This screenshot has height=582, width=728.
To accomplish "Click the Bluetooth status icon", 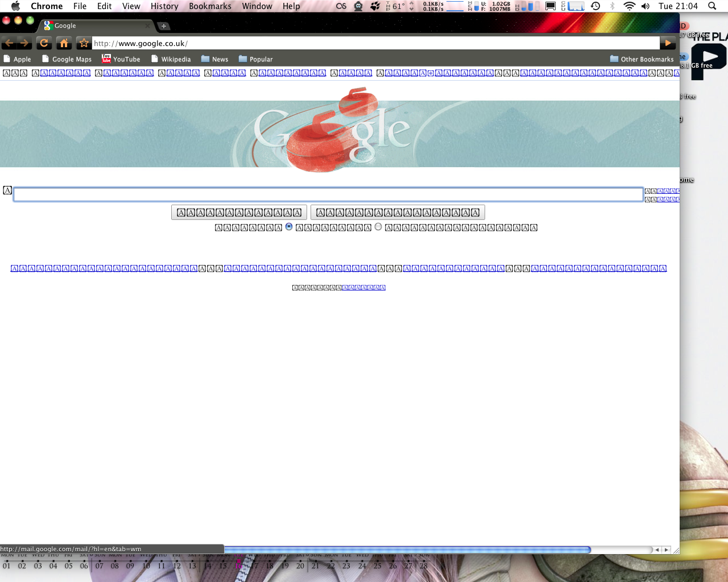I will pyautogui.click(x=613, y=6).
